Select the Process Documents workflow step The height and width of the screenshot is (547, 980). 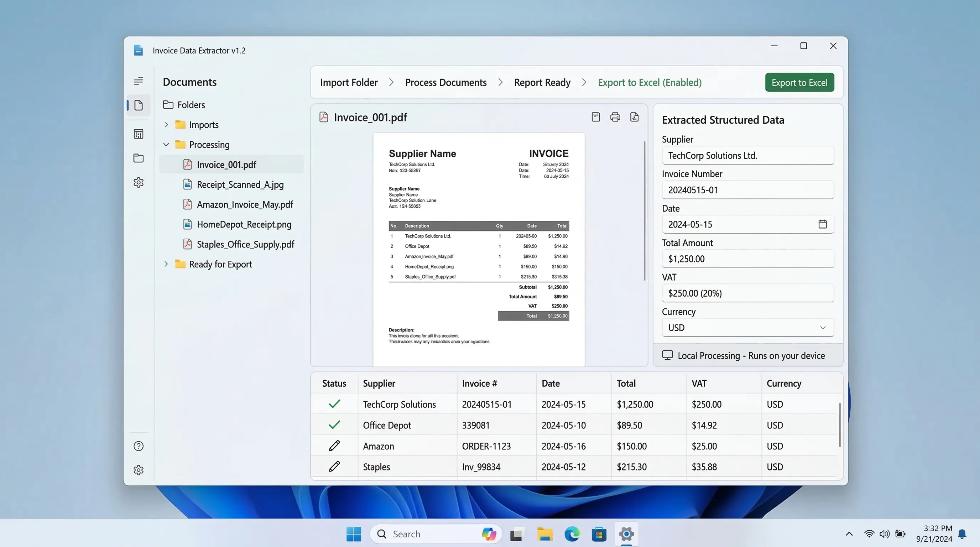pyautogui.click(x=445, y=82)
